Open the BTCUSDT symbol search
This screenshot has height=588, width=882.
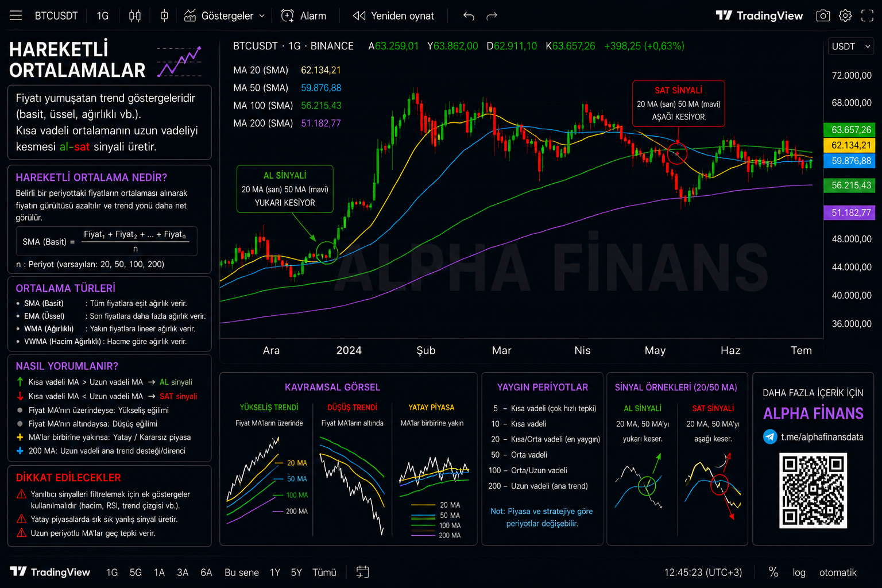56,16
